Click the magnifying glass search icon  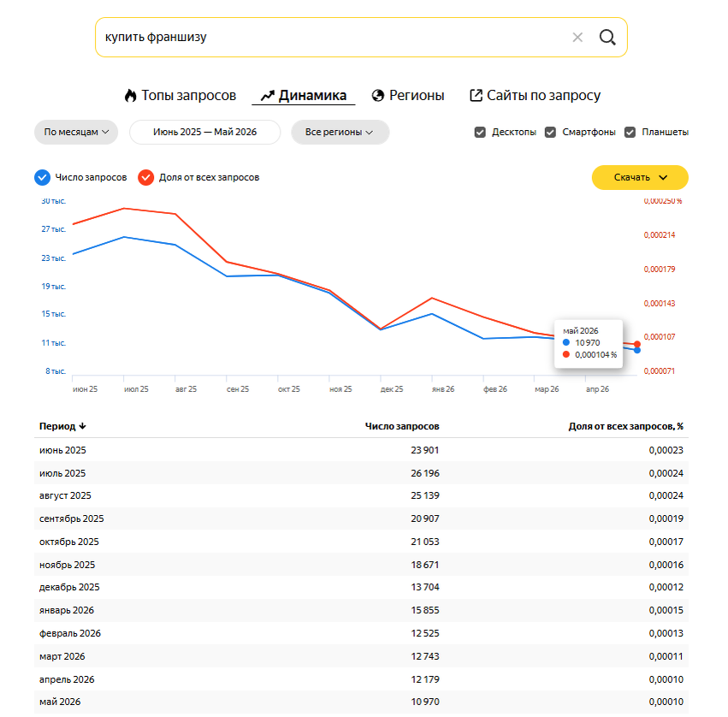[x=607, y=37]
